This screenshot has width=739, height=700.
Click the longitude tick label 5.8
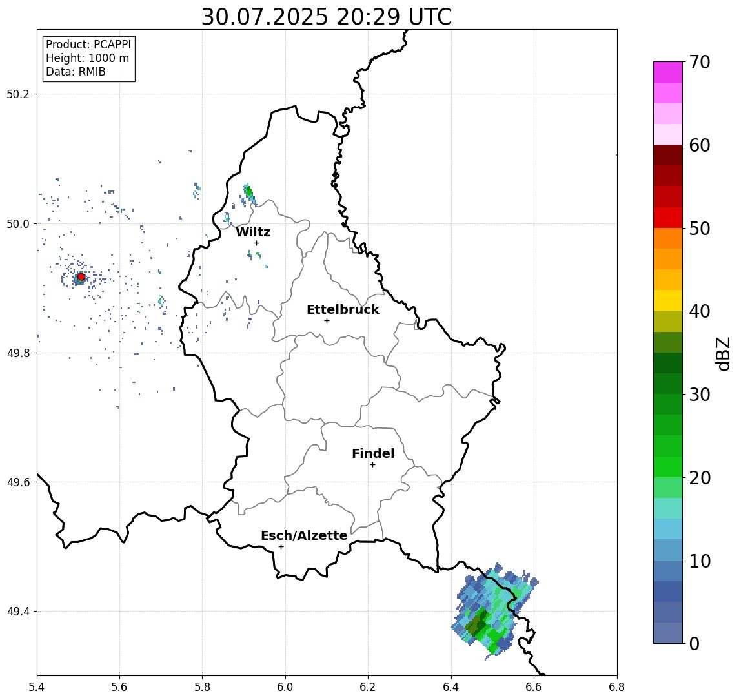pos(203,686)
